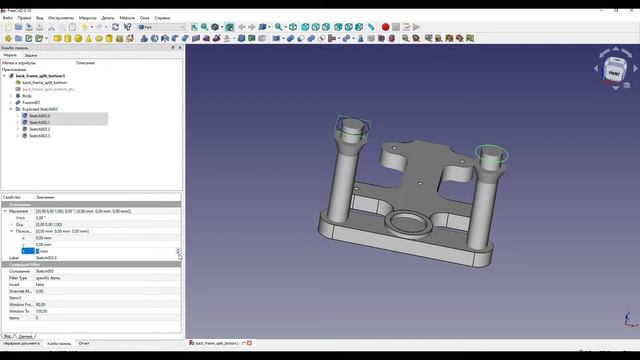The image size is (640, 360).
Task: Click navigation cube up arrow
Action: tap(616, 49)
